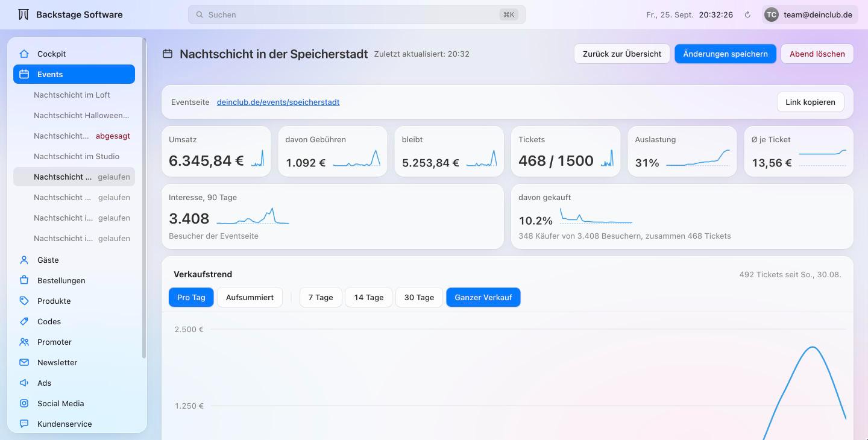Image resolution: width=868 pixels, height=440 pixels.
Task: Click the refresh icon beside the clock
Action: click(747, 14)
